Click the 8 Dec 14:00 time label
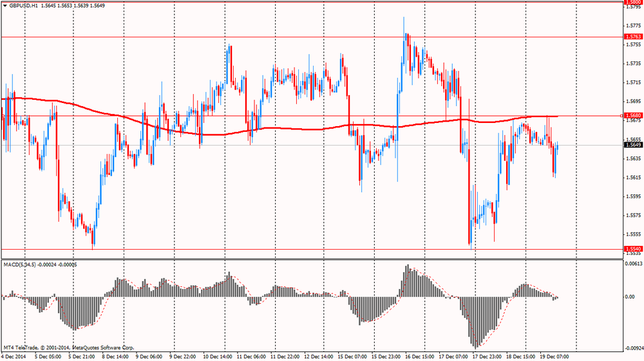Viewport: 644px width, 361px height. (117, 356)
